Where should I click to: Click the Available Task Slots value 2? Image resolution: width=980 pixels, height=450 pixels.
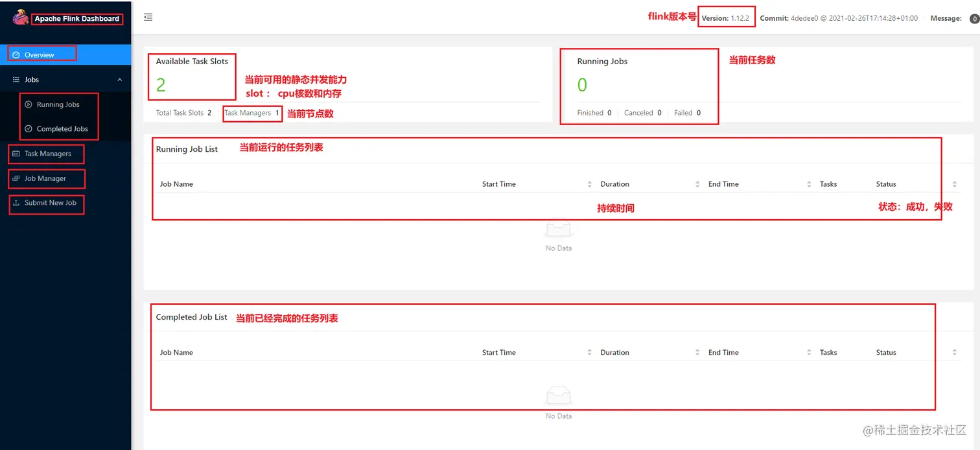tap(161, 84)
